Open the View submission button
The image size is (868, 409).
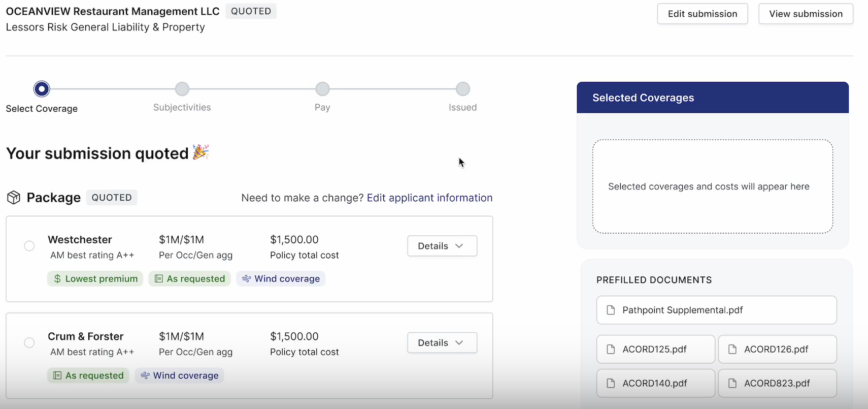806,14
